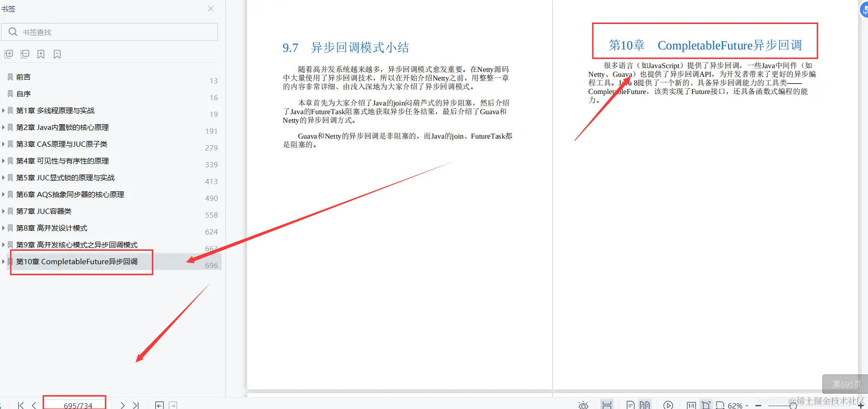Go to next page arrow

[x=123, y=405]
